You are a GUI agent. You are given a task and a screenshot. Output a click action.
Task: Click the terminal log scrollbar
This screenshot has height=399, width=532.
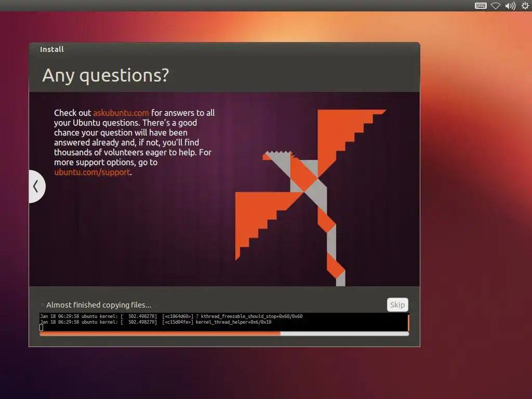point(408,322)
